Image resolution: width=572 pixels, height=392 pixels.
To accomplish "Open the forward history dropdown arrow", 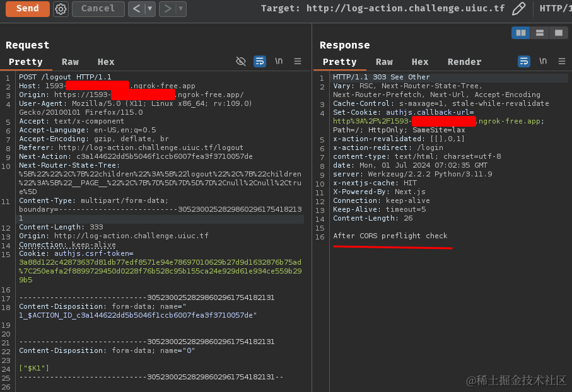I will 181,9.
